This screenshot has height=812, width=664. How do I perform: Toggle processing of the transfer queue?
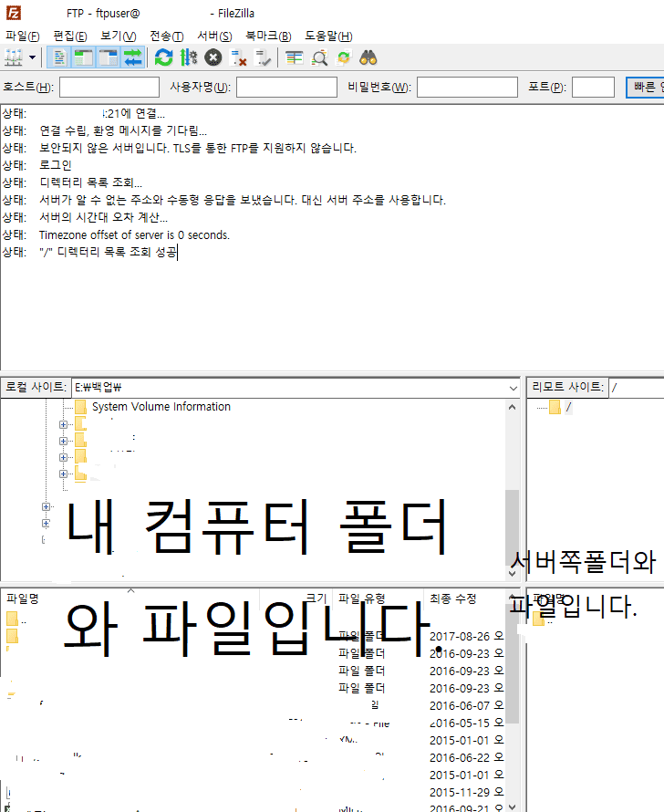189,57
